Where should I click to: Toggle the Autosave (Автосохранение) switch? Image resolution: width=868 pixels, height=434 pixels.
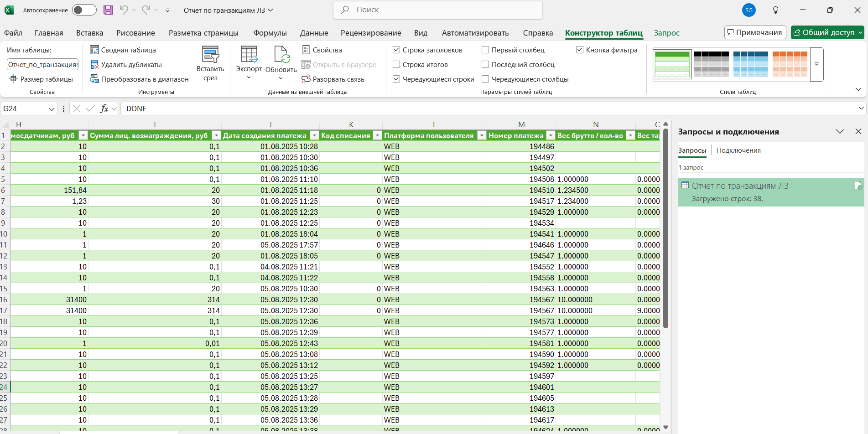[84, 10]
